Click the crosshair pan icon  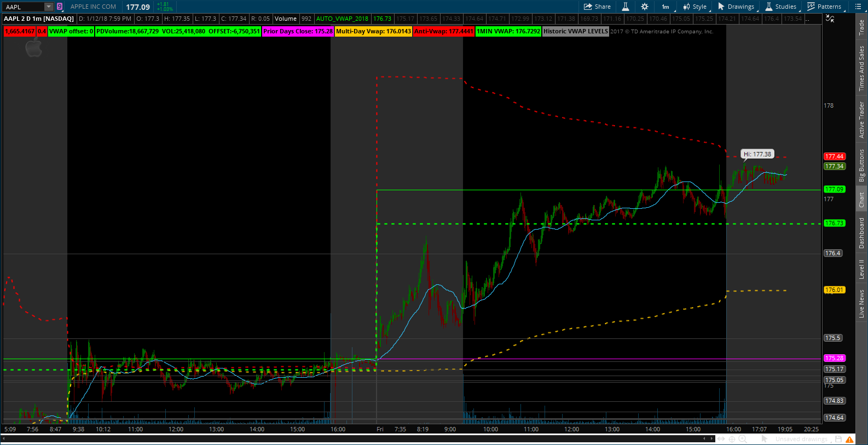[732, 439]
